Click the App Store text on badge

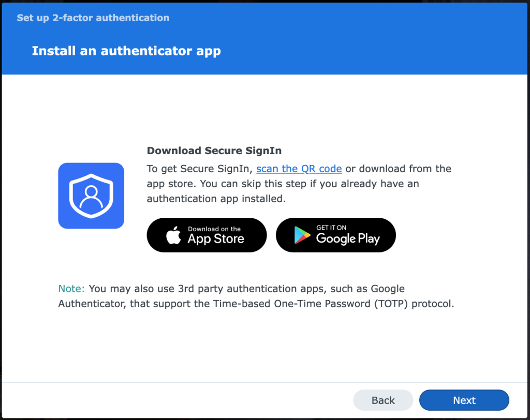click(x=216, y=239)
